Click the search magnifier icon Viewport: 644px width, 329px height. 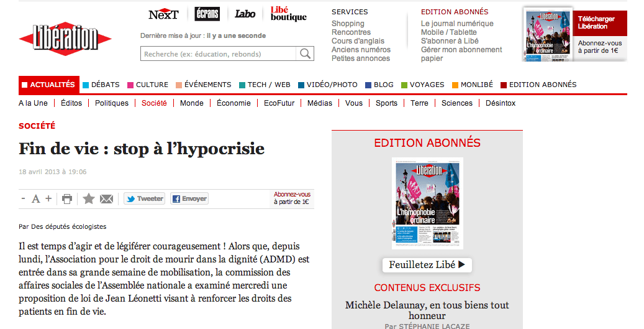[x=305, y=53]
